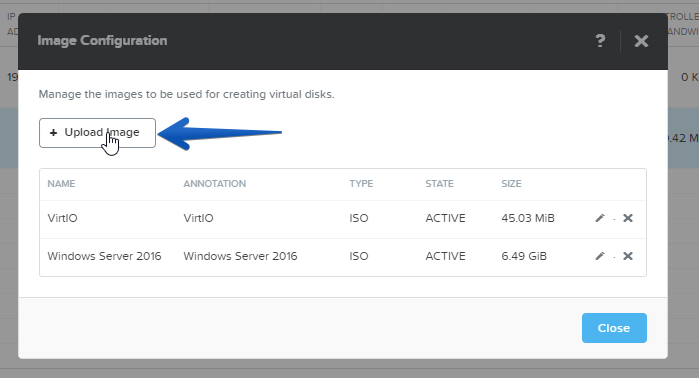Viewport: 699px width, 378px height.
Task: Select the STATE column header
Action: (x=439, y=184)
